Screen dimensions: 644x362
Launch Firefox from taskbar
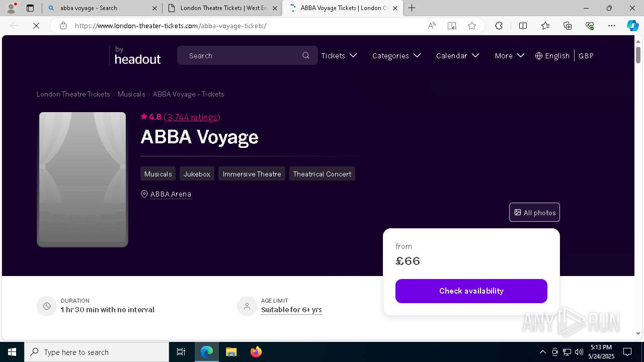point(256,352)
